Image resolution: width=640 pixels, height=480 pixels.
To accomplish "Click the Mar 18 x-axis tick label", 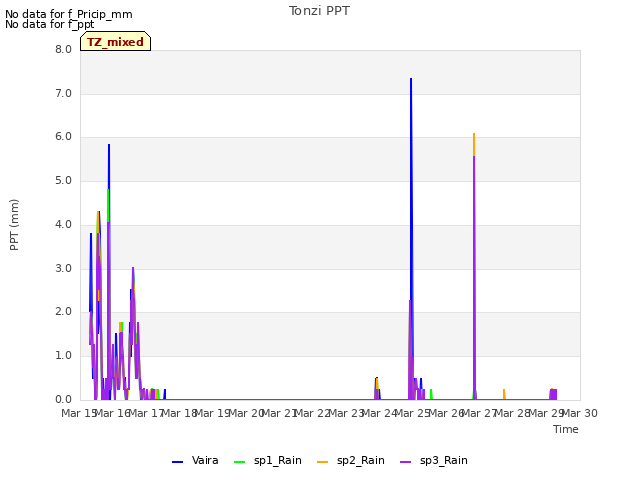I will point(180,413).
